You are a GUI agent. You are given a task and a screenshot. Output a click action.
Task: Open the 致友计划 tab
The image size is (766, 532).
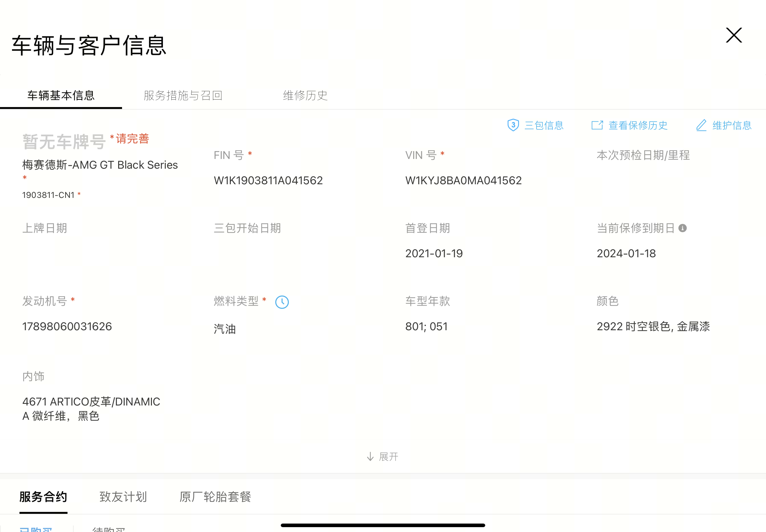point(123,497)
